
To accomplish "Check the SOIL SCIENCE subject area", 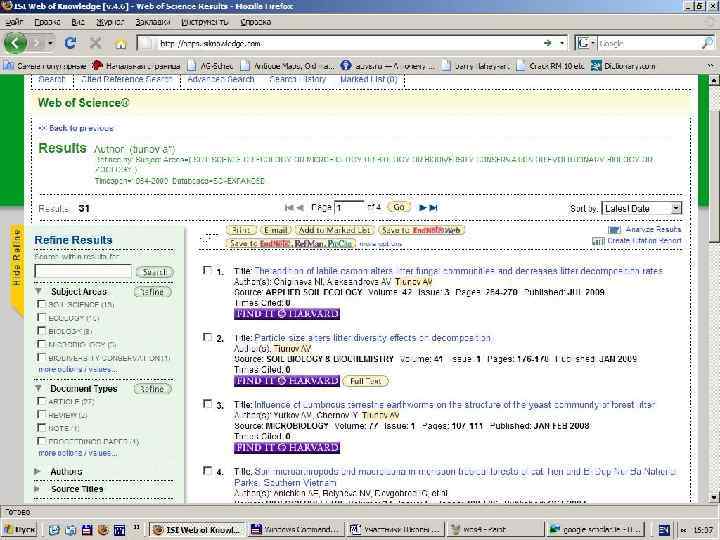I will pos(41,304).
